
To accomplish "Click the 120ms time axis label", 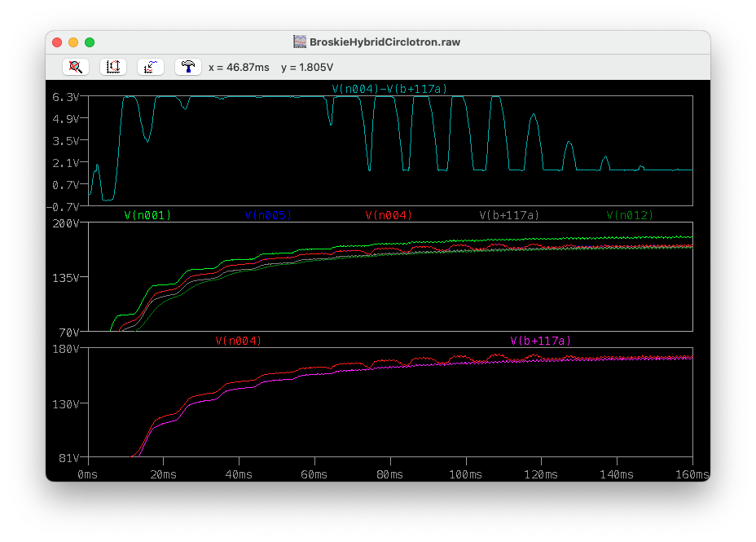I will (x=542, y=475).
